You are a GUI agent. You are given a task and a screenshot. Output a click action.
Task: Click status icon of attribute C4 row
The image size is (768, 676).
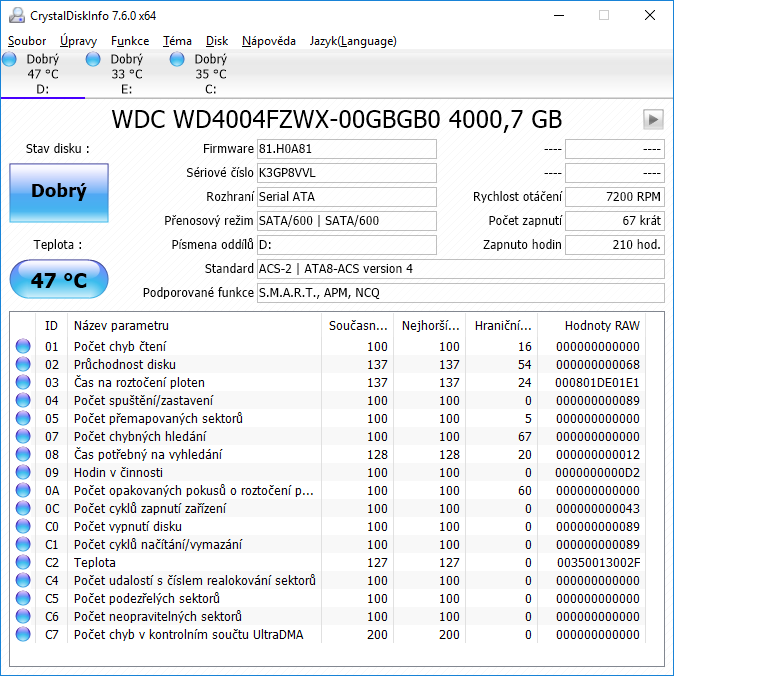(x=23, y=580)
